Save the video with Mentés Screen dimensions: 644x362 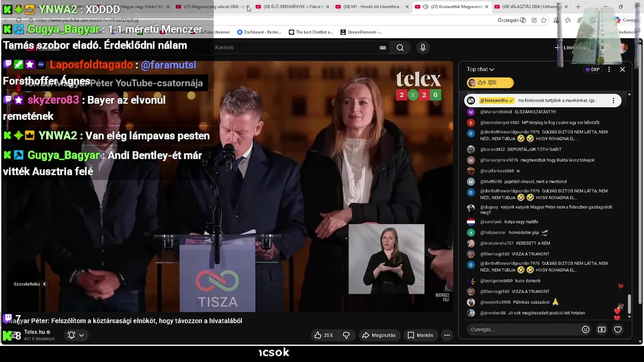pos(420,335)
